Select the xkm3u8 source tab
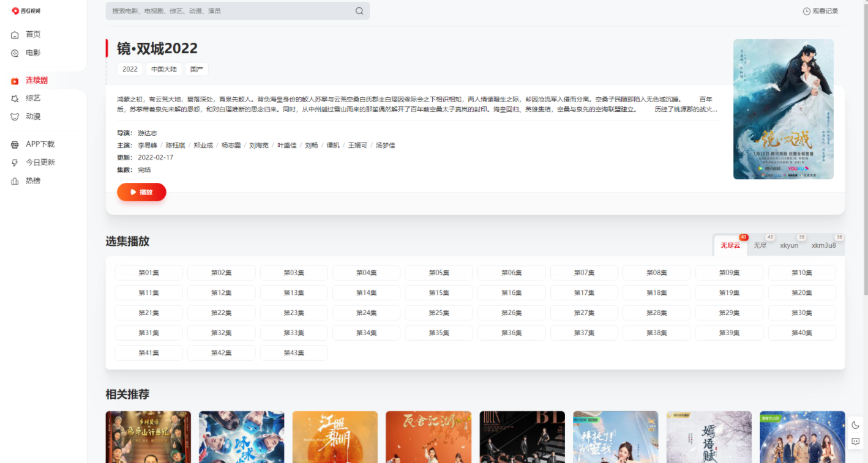 coord(823,245)
